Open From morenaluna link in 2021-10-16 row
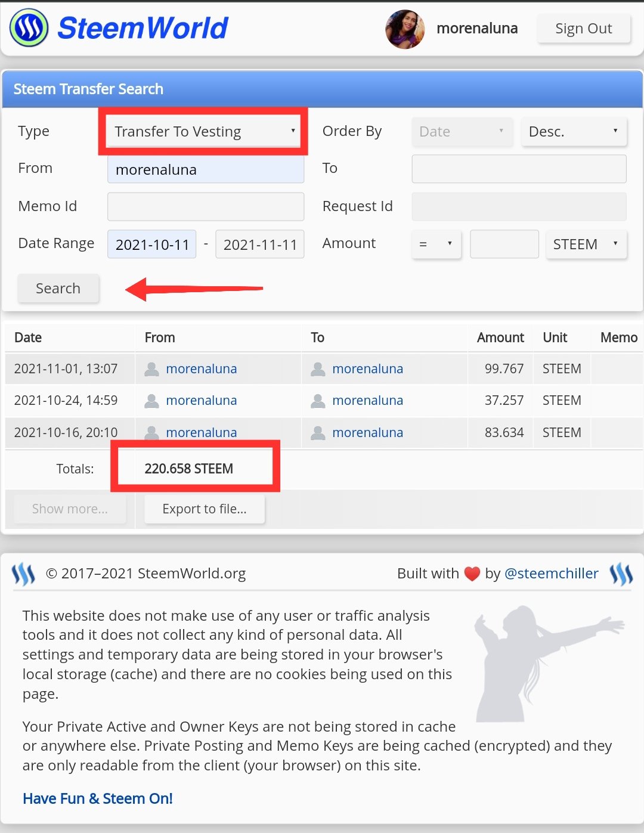This screenshot has width=644, height=833. point(202,433)
